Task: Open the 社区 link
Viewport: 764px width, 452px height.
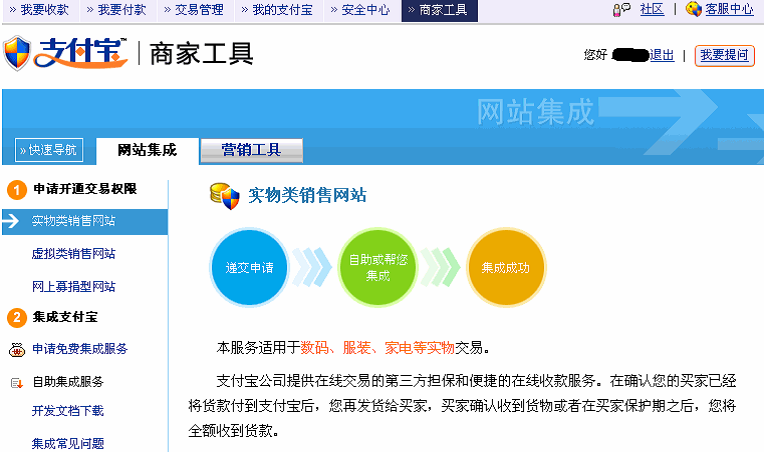Action: (x=652, y=9)
